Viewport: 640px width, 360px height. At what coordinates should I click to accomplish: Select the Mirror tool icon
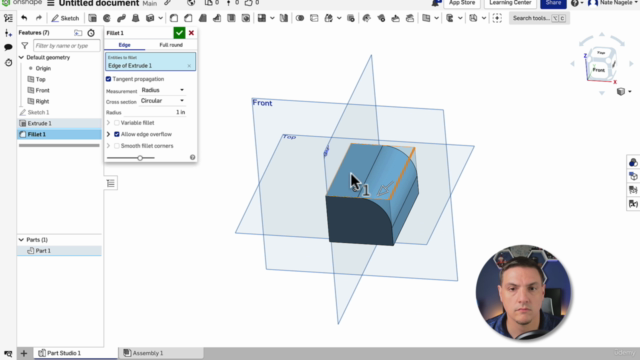tap(284, 18)
